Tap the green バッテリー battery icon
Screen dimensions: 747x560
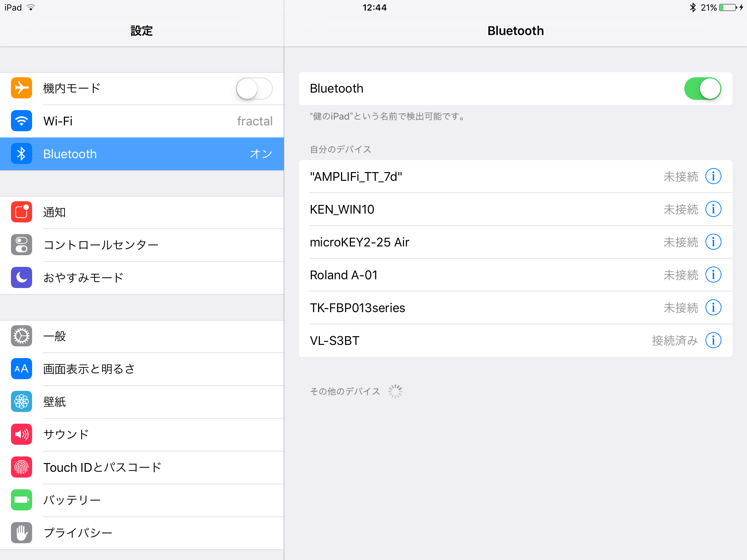click(x=22, y=500)
